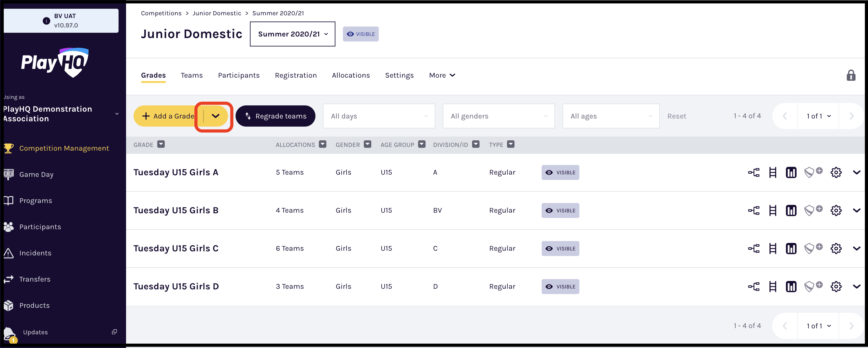Open Game Day in sidebar
The image size is (868, 348).
(x=36, y=175)
